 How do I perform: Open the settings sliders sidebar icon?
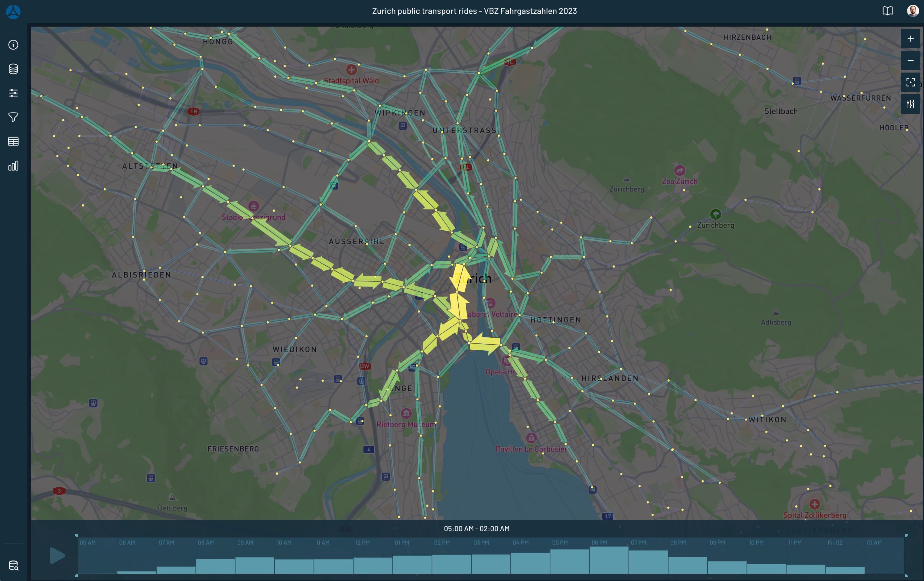pyautogui.click(x=13, y=93)
